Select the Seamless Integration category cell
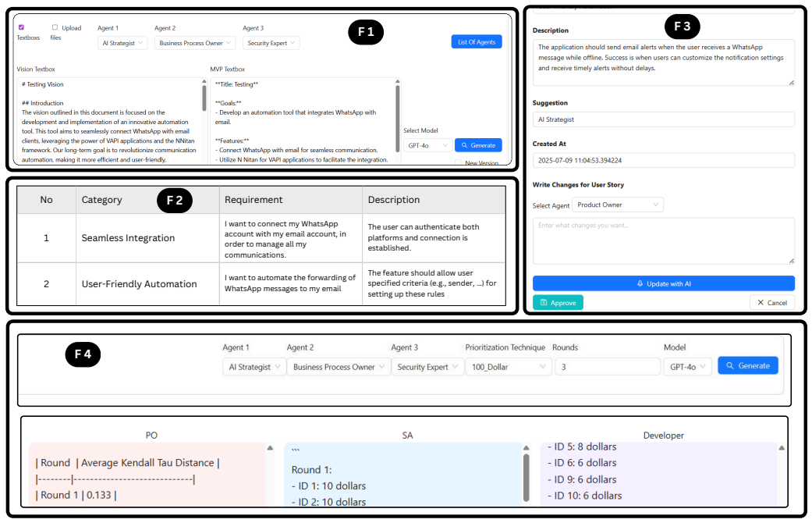 pos(147,238)
